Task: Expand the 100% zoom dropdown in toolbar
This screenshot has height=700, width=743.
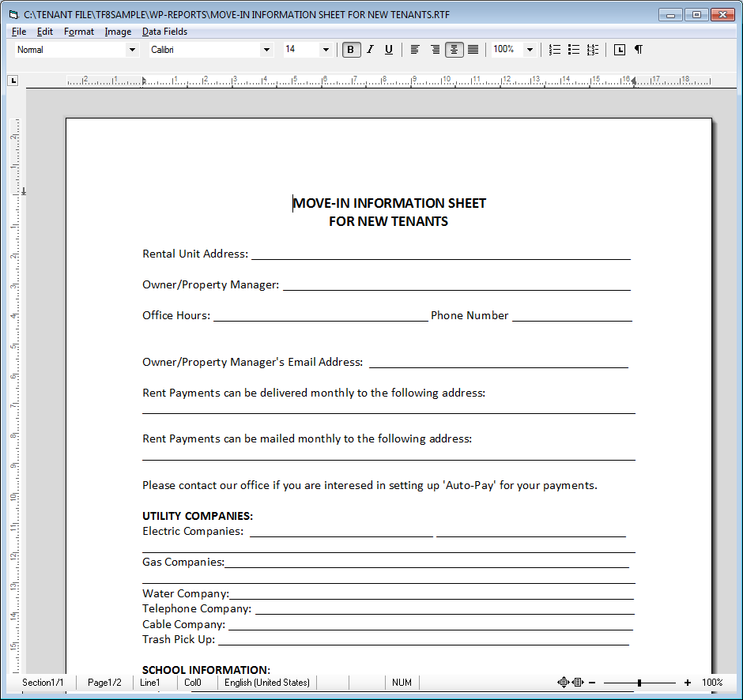Action: [x=530, y=50]
